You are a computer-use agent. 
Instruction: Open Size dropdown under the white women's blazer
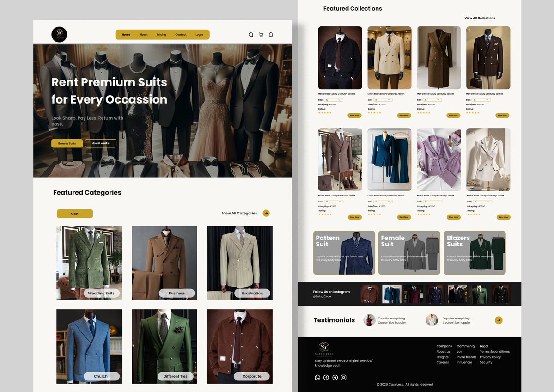[482, 202]
